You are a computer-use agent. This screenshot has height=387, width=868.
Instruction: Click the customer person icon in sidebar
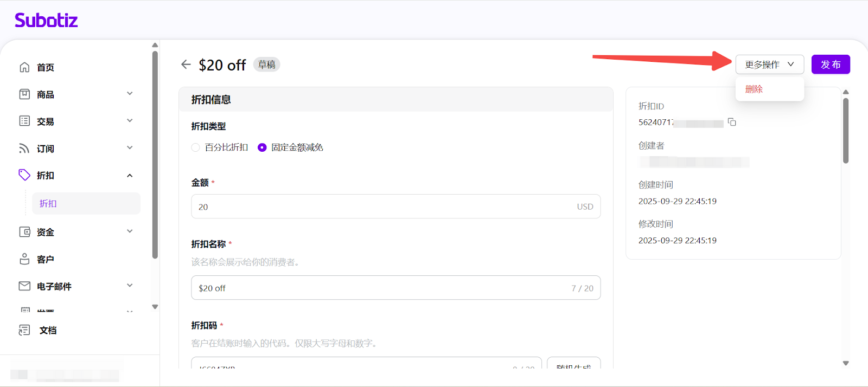coord(24,259)
